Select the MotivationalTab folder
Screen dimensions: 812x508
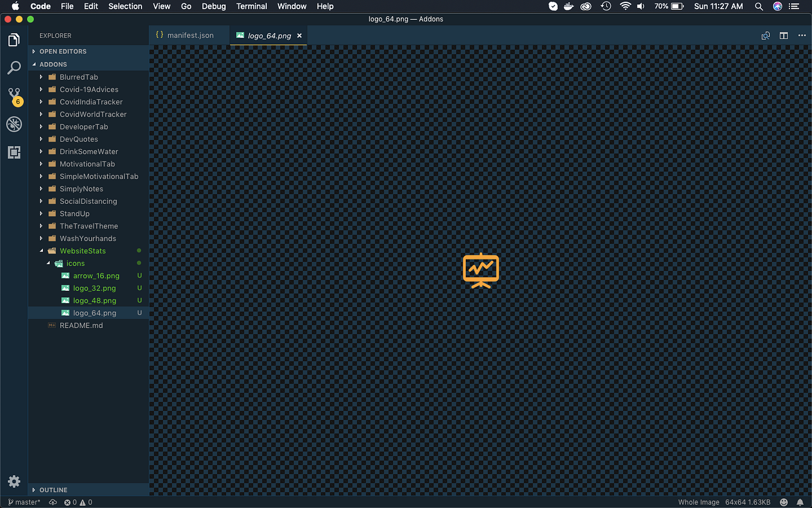point(89,164)
